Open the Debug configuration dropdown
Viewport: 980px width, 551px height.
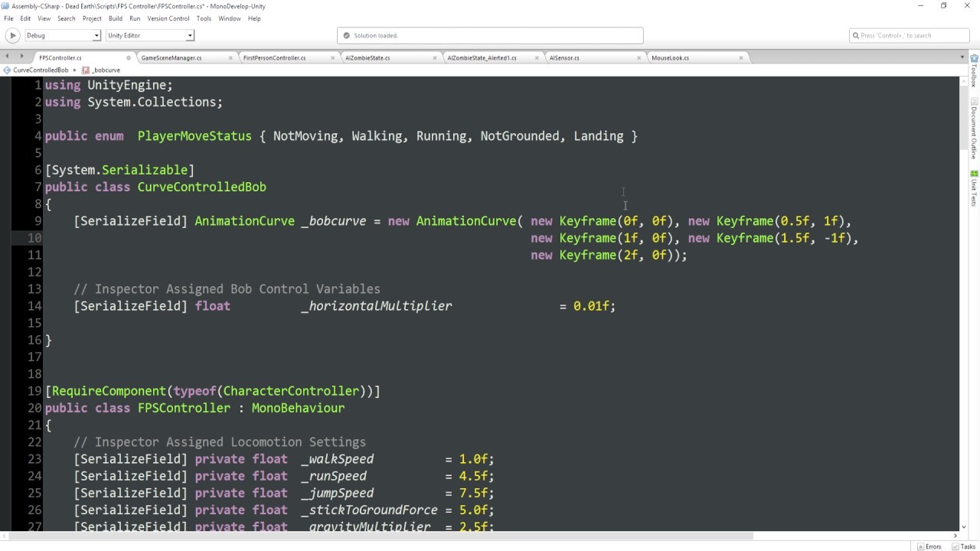point(63,35)
